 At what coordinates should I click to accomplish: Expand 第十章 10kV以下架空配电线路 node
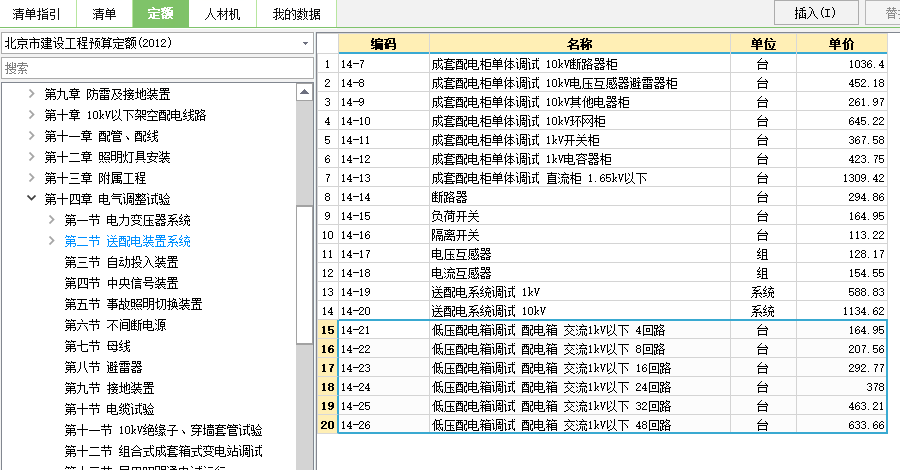[32, 115]
